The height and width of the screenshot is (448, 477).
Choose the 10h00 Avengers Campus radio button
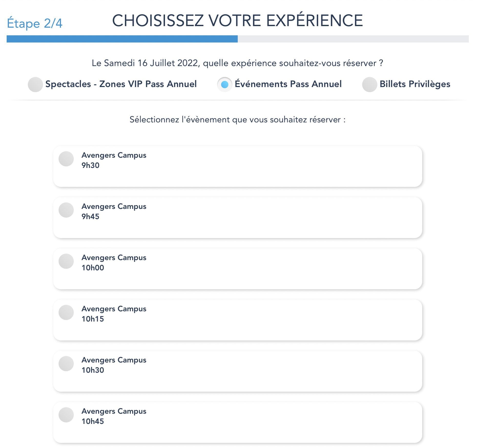click(x=66, y=261)
